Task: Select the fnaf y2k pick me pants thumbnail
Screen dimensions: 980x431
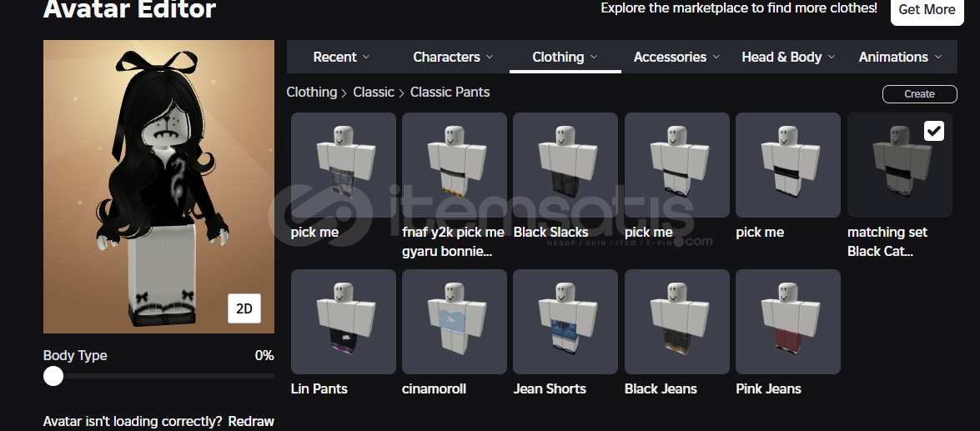Action: (455, 165)
